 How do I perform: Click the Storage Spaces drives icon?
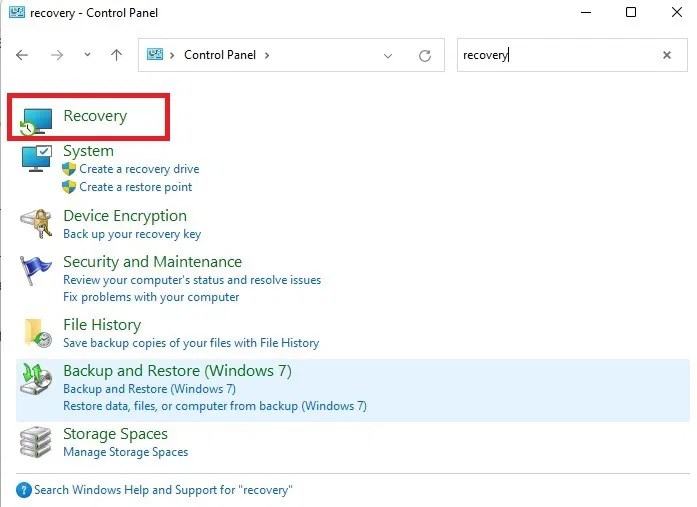point(36,442)
